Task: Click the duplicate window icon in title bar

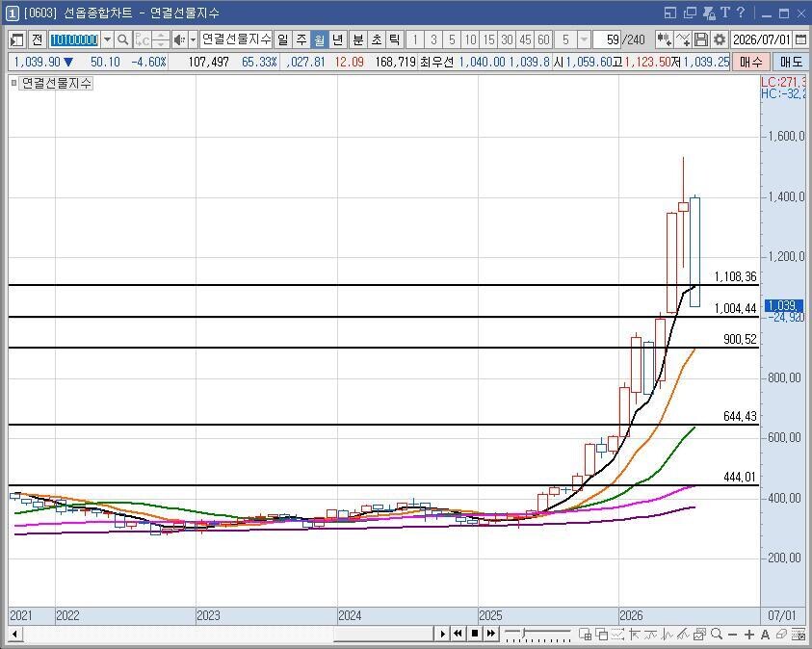Action: (690, 13)
